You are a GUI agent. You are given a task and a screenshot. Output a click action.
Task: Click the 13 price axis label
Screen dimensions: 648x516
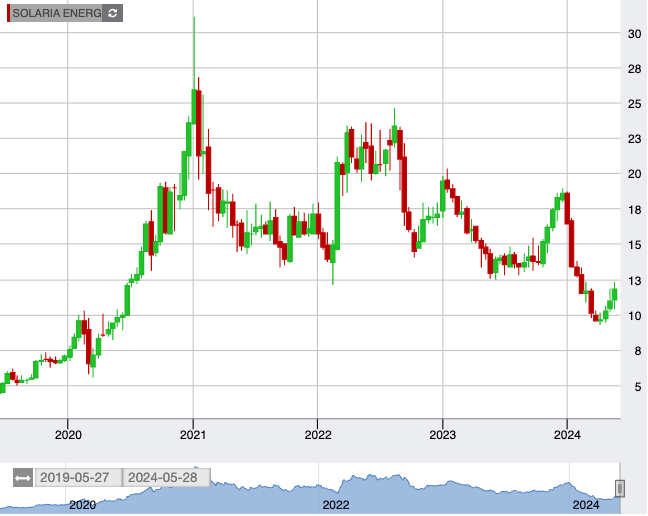(634, 281)
